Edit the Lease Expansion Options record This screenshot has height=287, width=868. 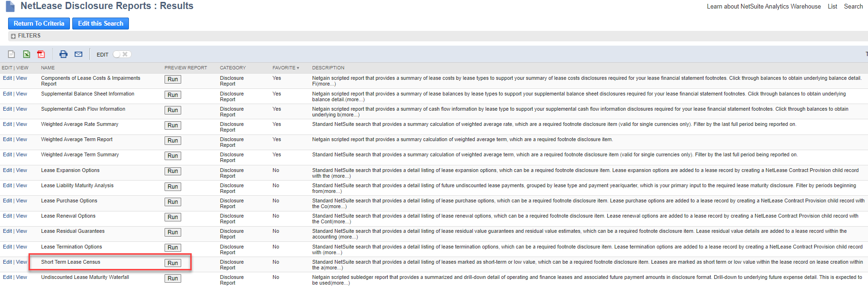pyautogui.click(x=7, y=170)
